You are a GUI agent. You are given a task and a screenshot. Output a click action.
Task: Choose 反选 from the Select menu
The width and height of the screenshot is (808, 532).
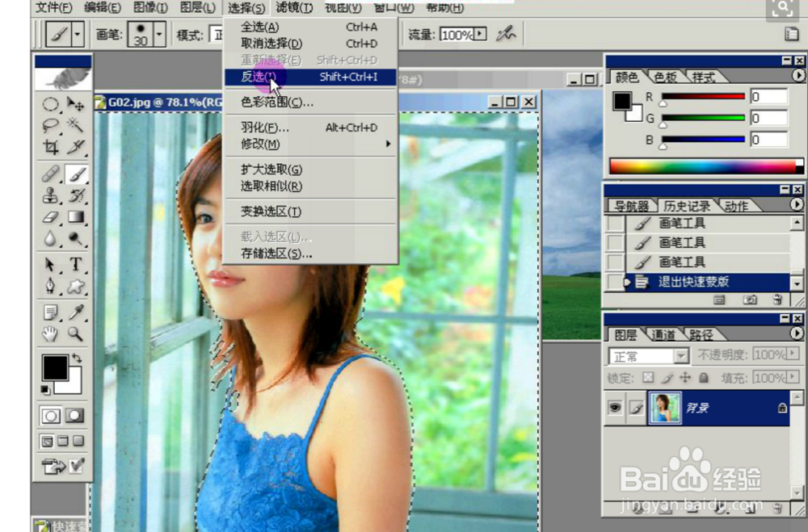click(x=310, y=77)
